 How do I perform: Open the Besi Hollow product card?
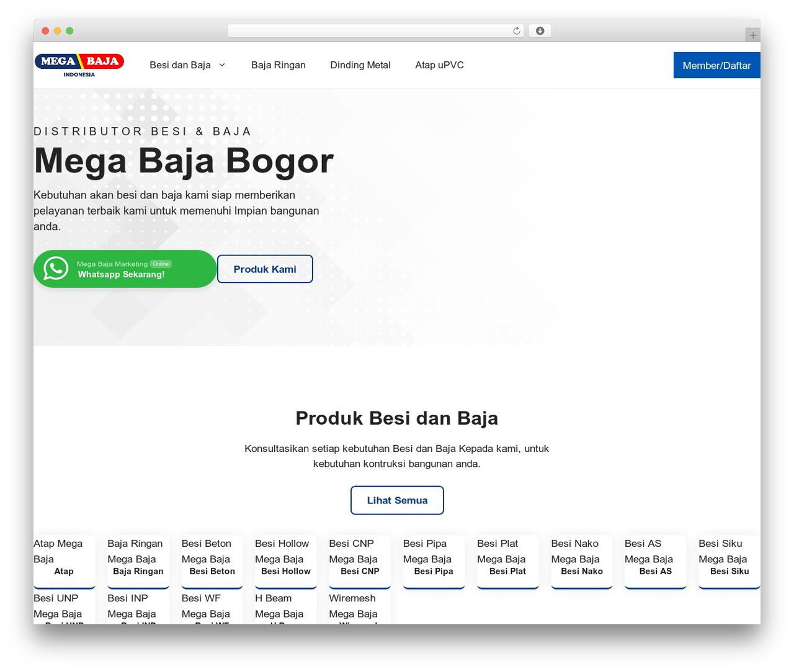tap(286, 562)
